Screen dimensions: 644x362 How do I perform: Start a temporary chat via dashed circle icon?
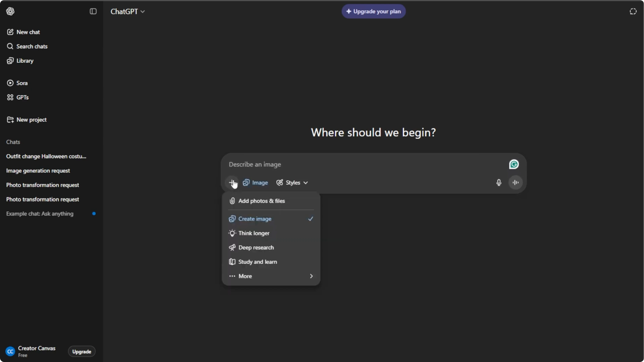pyautogui.click(x=633, y=12)
